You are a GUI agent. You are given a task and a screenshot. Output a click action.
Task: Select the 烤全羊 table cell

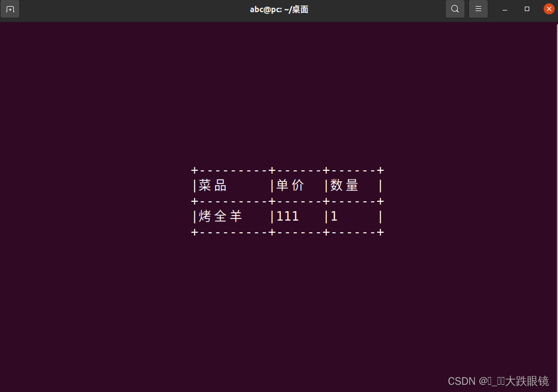pyautogui.click(x=220, y=216)
